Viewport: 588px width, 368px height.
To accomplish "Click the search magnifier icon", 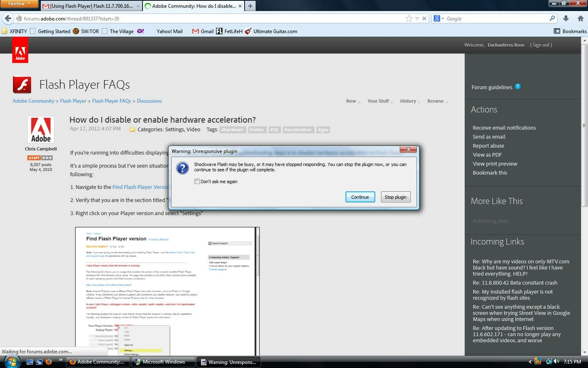I will pos(552,18).
